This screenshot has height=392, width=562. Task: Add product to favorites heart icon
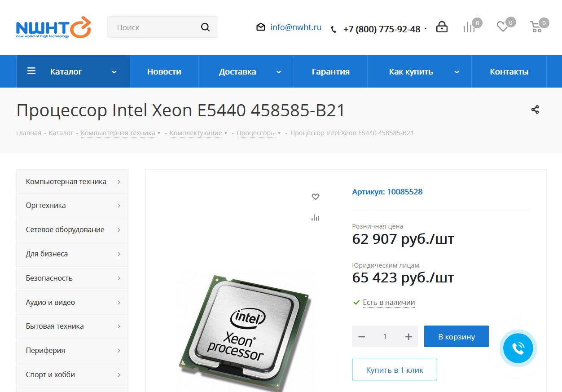[x=316, y=197]
